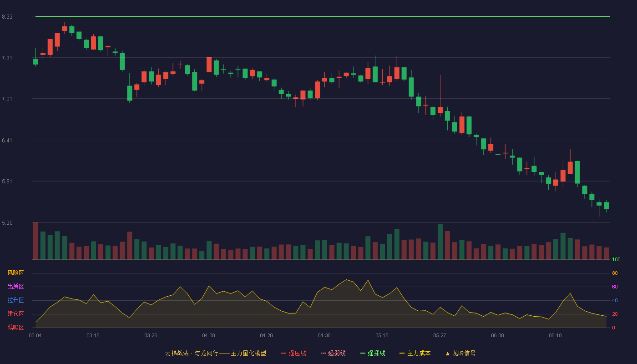637x364 pixels.
Task: Click the green 100 indicator scale value
Action: pyautogui.click(x=616, y=260)
